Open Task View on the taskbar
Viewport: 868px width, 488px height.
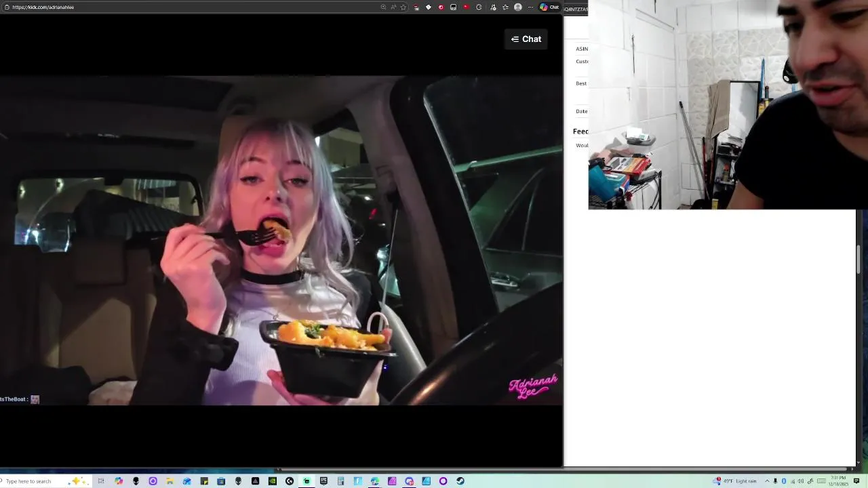point(101,481)
